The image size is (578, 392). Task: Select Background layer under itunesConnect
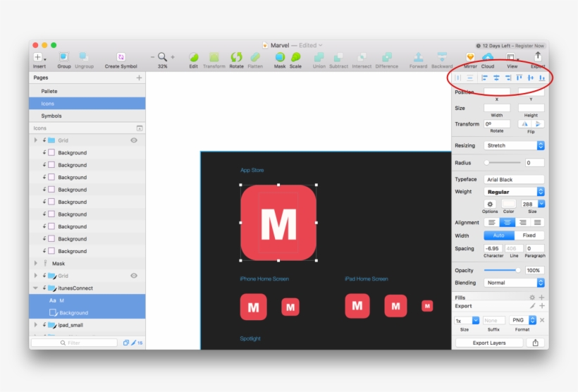(x=87, y=313)
